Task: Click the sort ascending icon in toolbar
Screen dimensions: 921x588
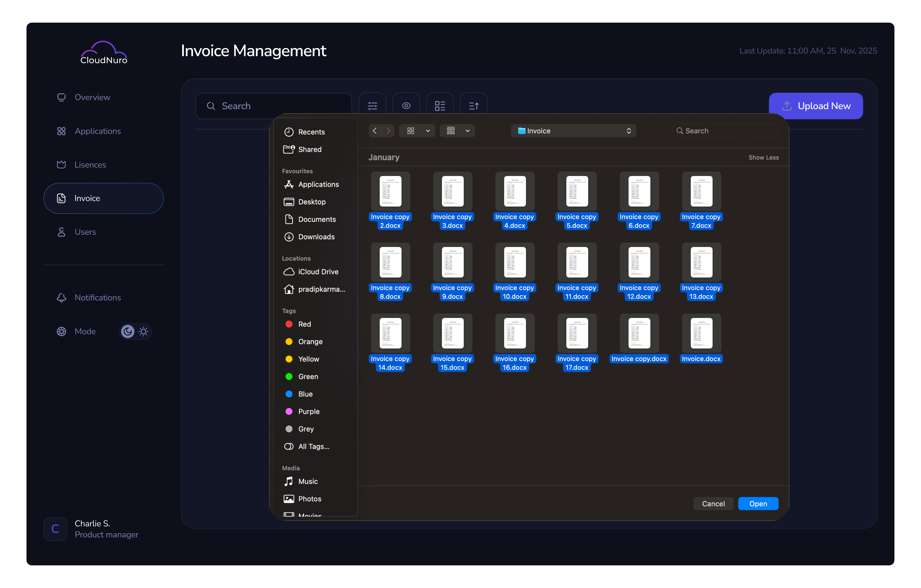Action: (x=474, y=106)
